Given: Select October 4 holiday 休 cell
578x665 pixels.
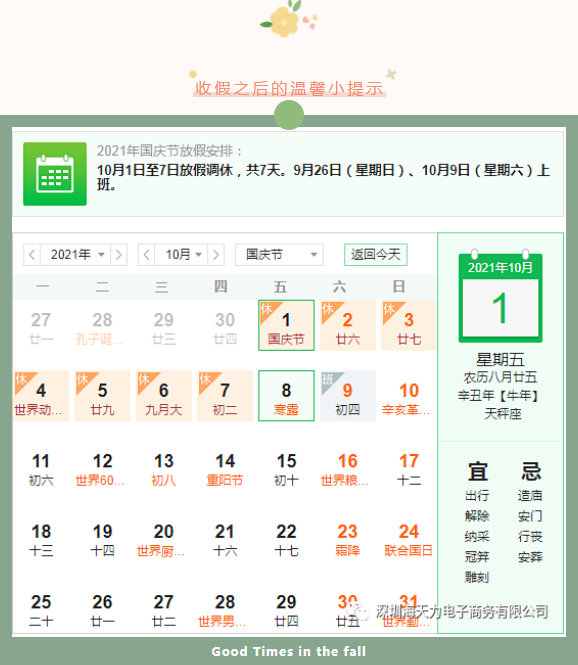Looking at the screenshot, I should tap(41, 396).
